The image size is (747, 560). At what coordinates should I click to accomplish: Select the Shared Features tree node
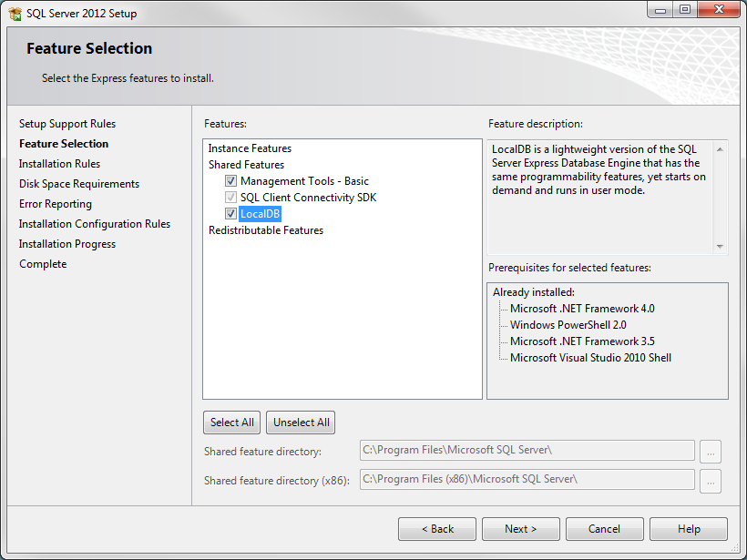pos(246,165)
